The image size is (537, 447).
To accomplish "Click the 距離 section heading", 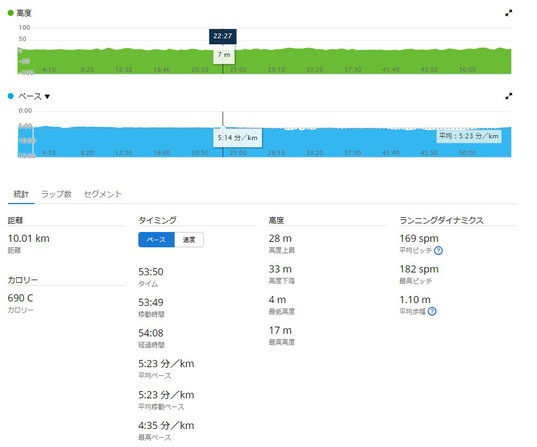I will click(15, 220).
